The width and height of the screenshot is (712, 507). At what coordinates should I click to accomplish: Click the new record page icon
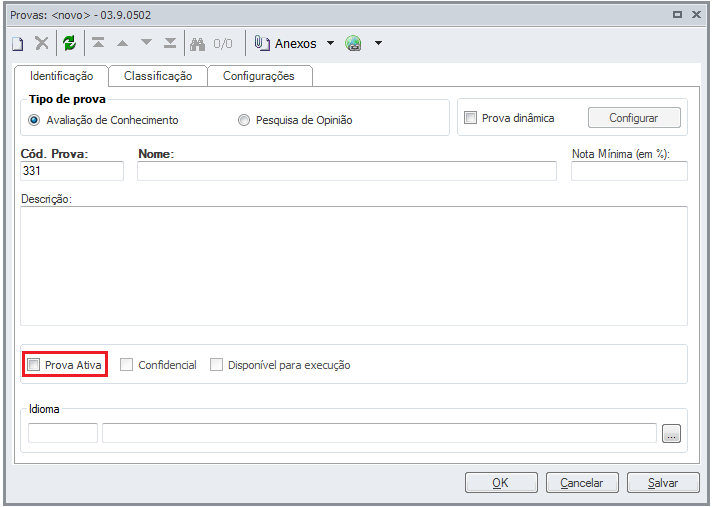coord(17,44)
